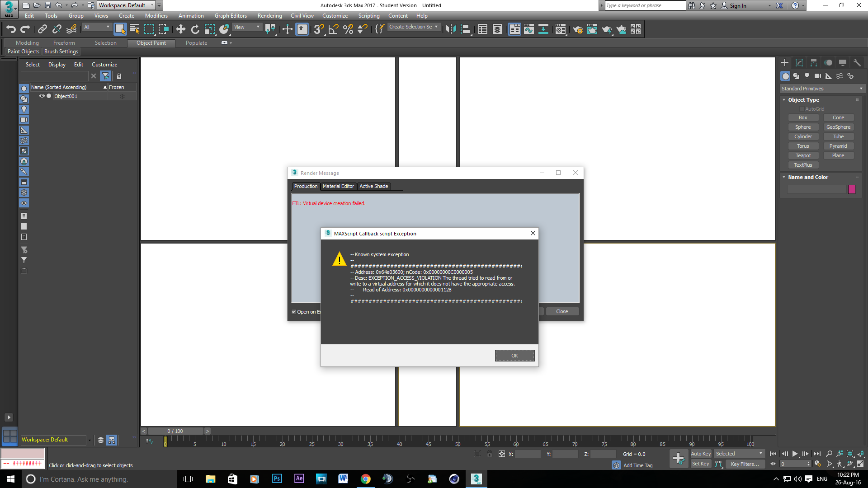This screenshot has height=488, width=868.
Task: Toggle lock icon in Scene Explorer search bar
Action: [119, 76]
